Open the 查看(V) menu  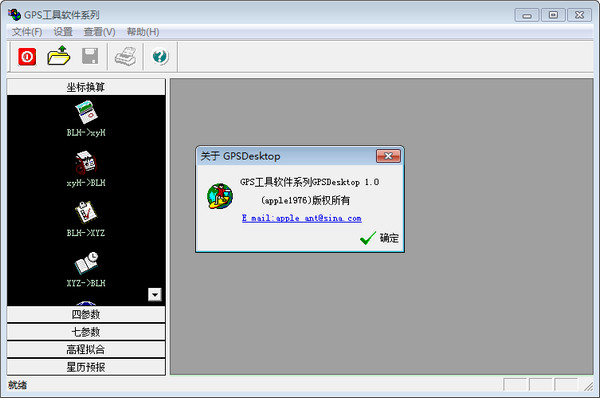tap(99, 32)
